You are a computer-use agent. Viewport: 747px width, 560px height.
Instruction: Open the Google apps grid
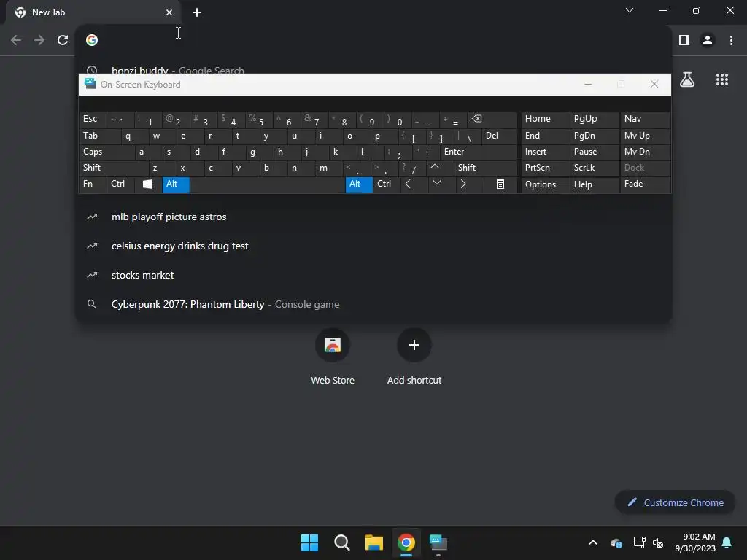(x=722, y=79)
